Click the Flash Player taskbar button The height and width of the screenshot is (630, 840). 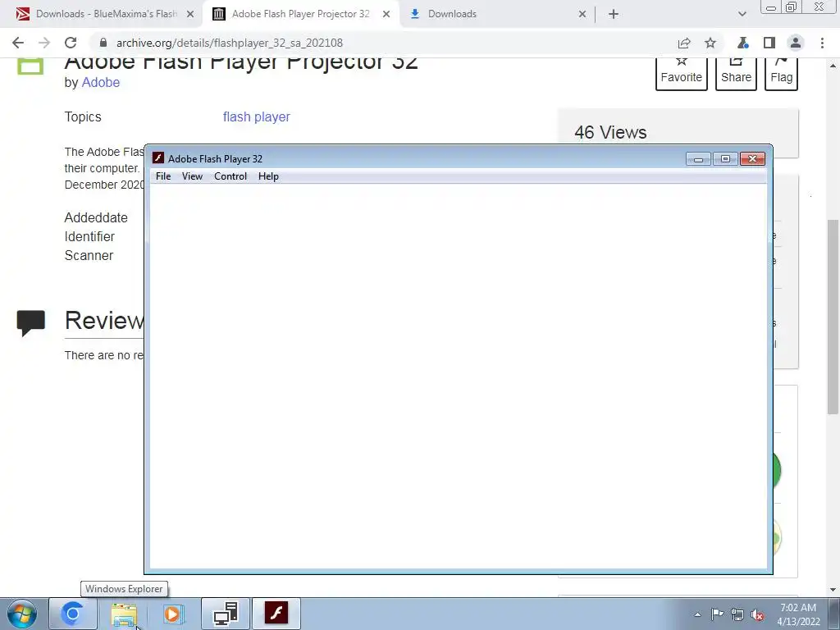point(276,614)
